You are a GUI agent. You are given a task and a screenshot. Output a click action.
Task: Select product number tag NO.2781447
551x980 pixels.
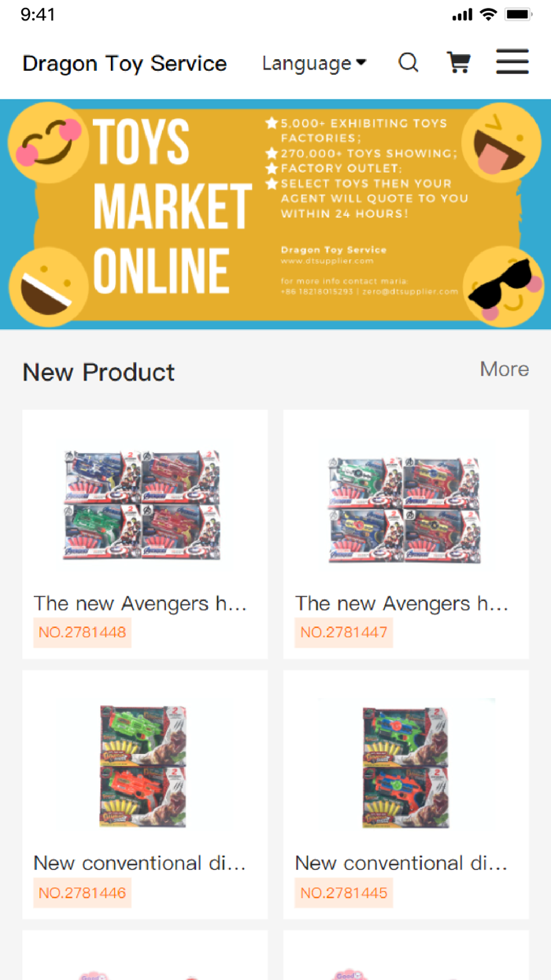coord(343,633)
